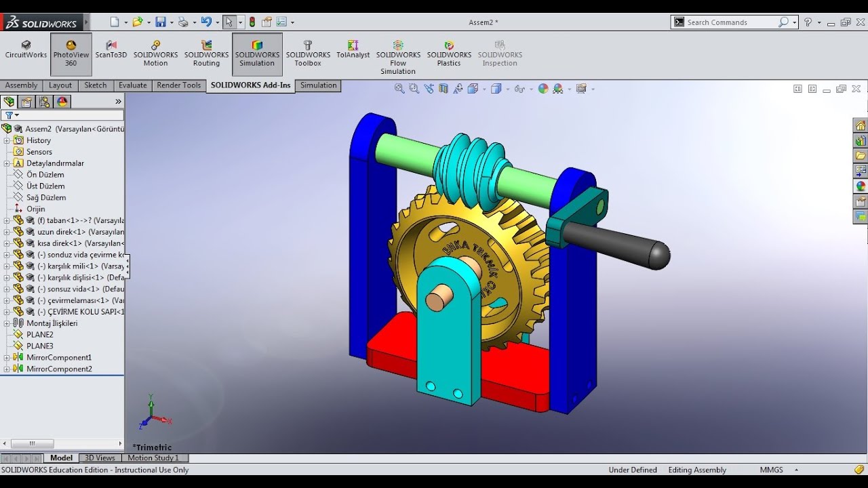
Task: Expand the uzun direk<1> component
Action: (x=7, y=232)
